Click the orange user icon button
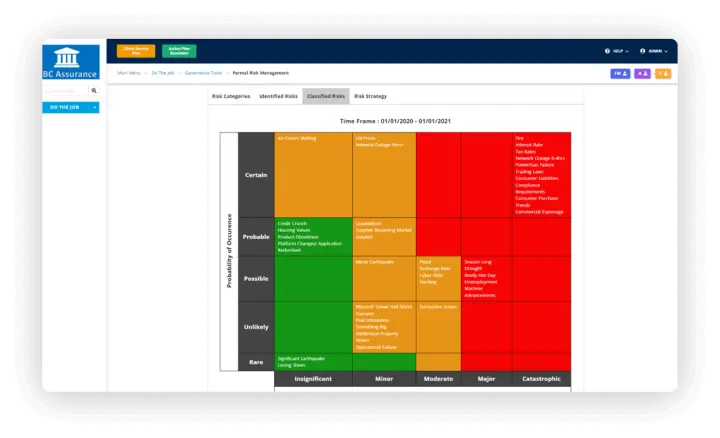Viewport: 720px width, 438px height. tap(662, 73)
